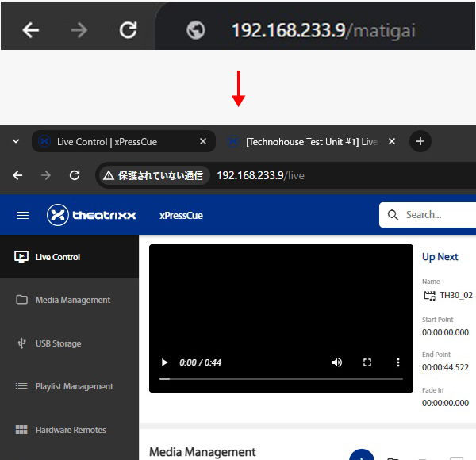Mute the preview video speaker icon
This screenshot has width=476, height=460.
(x=337, y=362)
